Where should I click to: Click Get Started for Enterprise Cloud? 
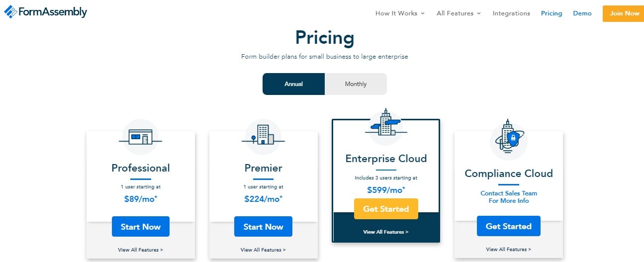point(386,209)
